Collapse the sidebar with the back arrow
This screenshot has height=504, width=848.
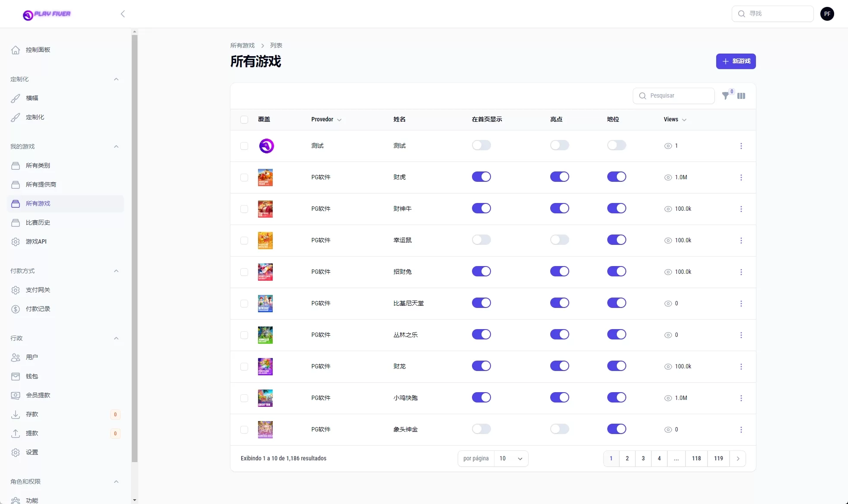pyautogui.click(x=123, y=14)
